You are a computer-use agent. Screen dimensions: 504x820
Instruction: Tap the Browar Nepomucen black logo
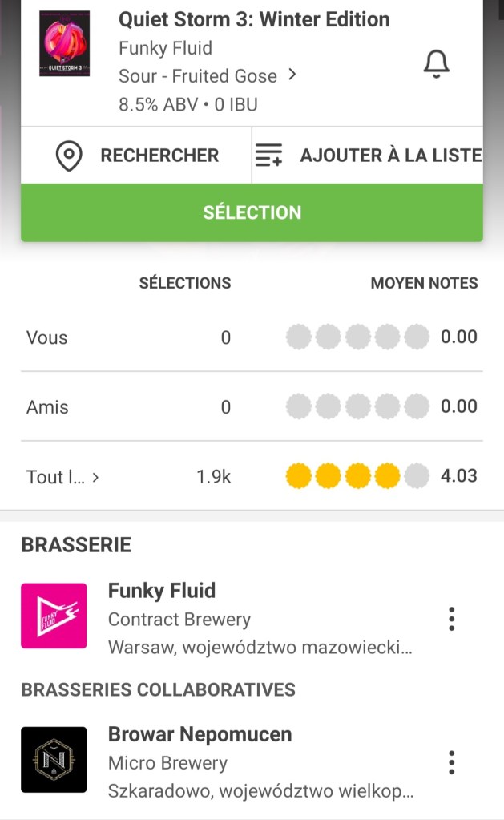click(x=54, y=759)
